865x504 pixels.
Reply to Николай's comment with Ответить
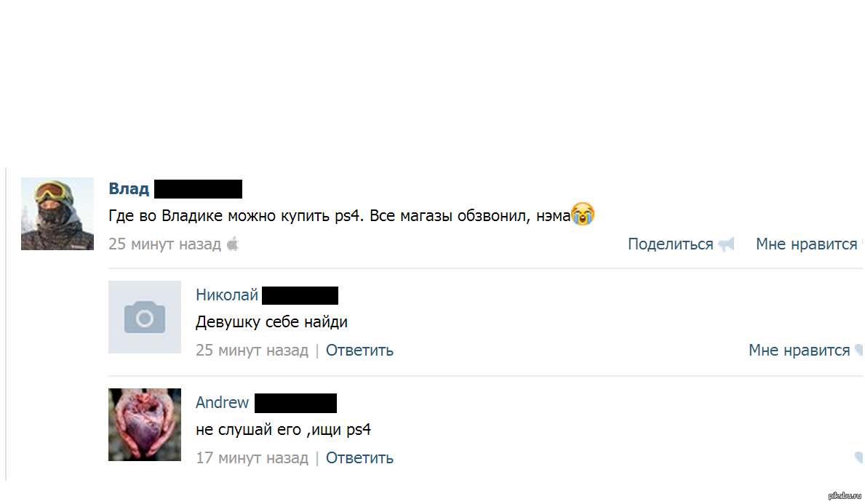(359, 350)
